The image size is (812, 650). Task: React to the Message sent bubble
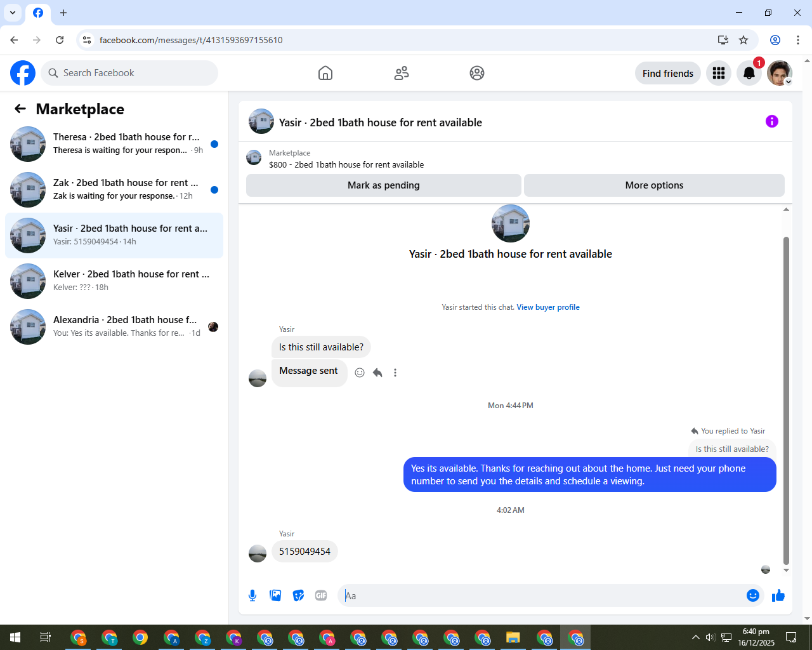coord(360,373)
